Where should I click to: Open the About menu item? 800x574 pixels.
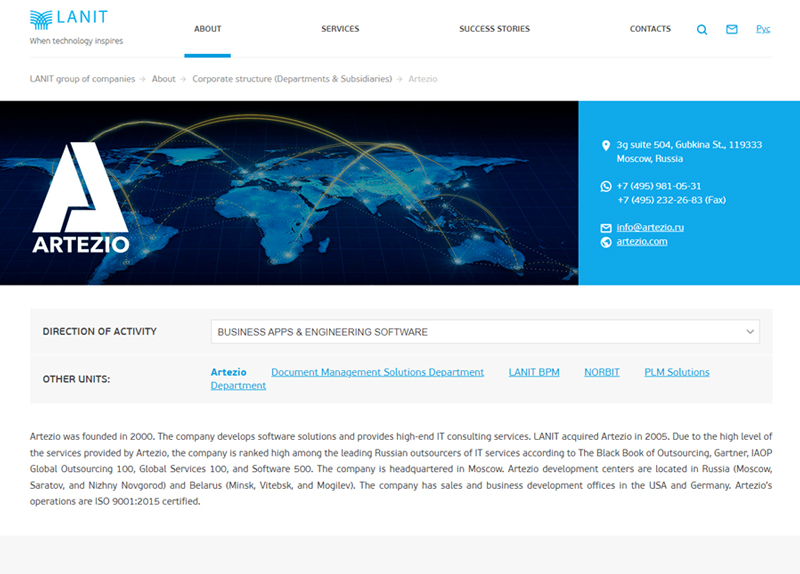coord(208,29)
